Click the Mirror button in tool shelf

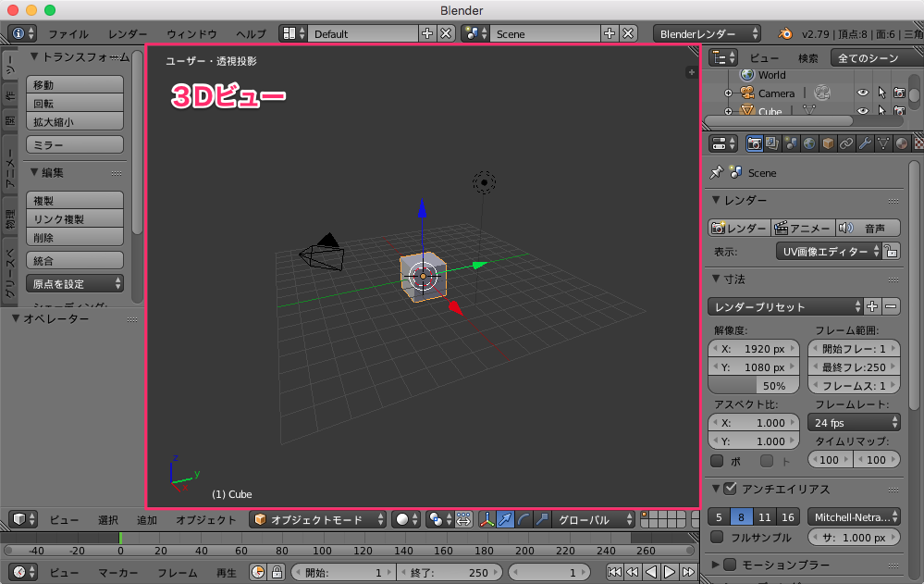(x=75, y=144)
